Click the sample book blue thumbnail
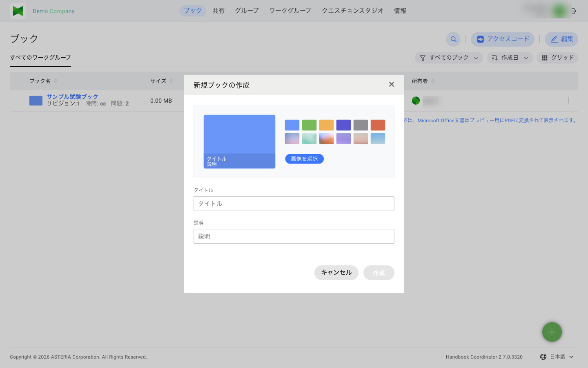Image resolution: width=588 pixels, height=368 pixels. 36,101
